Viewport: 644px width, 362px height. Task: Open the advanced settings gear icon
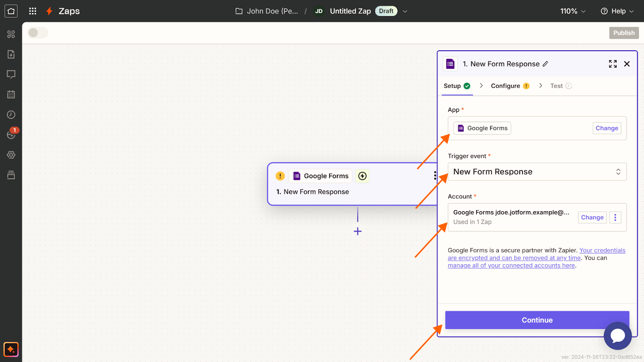click(11, 155)
